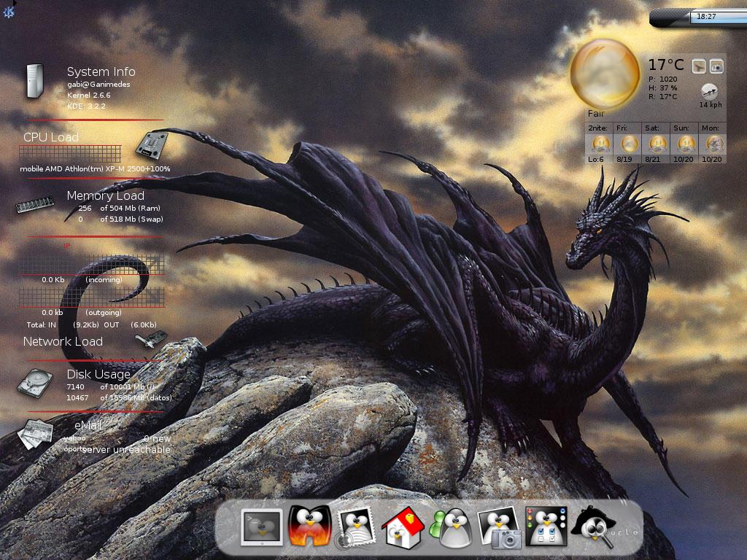The image size is (747, 560).
Task: Click the outgoing network traffic graph
Action: (x=93, y=297)
